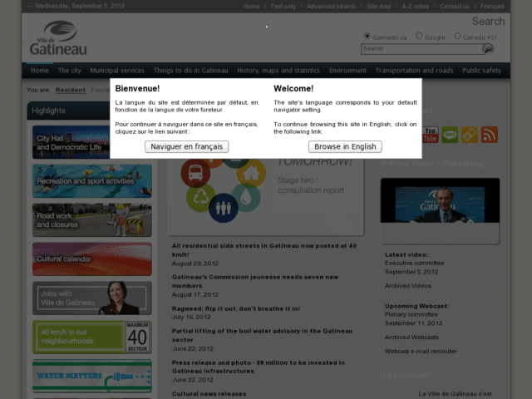Open 40 km/h in our neighbourhoods banner
Screen dimensions: 532x399
pyautogui.click(x=92, y=337)
